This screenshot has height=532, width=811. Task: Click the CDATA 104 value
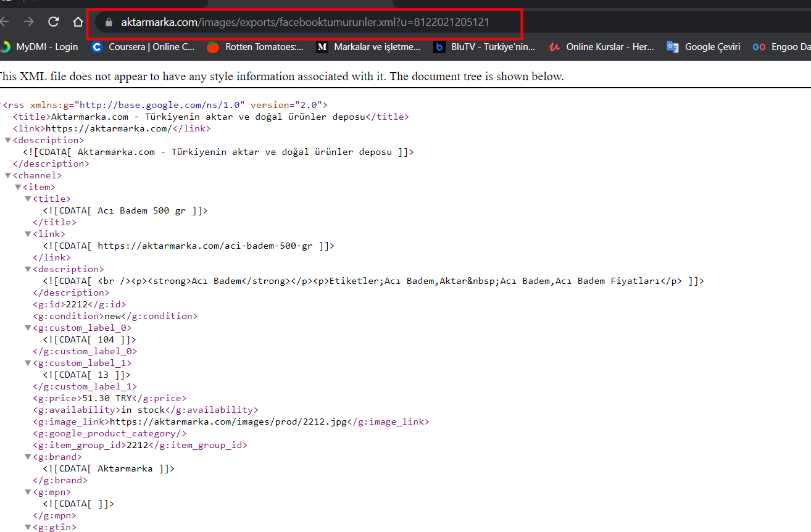pos(89,339)
